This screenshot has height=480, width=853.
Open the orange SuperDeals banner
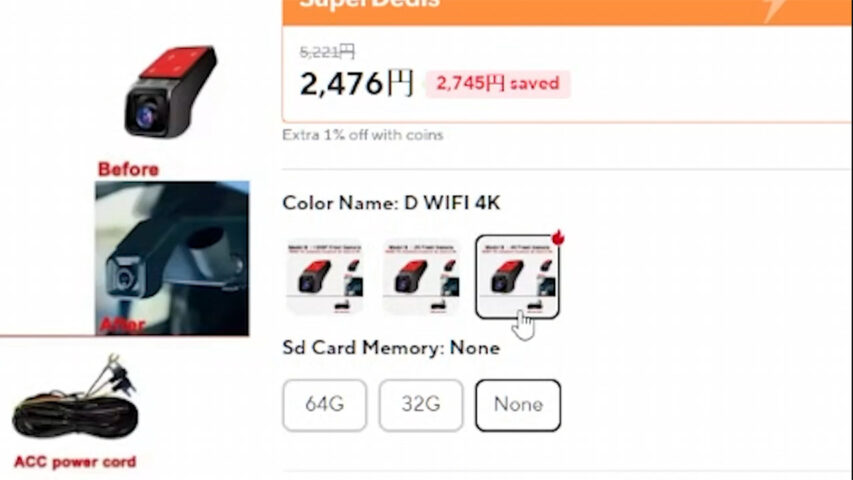(567, 12)
